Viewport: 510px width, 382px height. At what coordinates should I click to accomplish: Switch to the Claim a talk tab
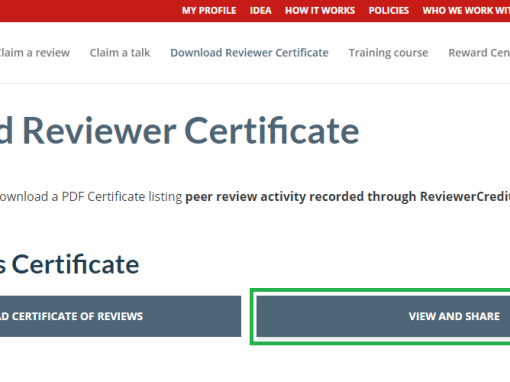tap(120, 53)
